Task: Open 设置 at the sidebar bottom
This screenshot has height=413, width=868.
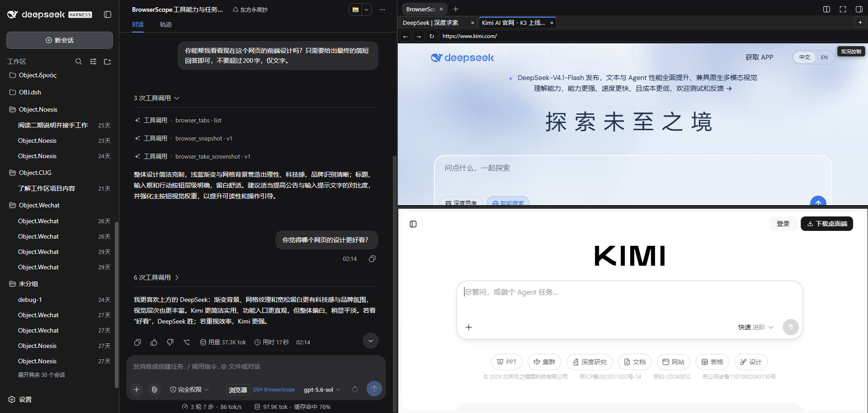Action: [x=20, y=399]
